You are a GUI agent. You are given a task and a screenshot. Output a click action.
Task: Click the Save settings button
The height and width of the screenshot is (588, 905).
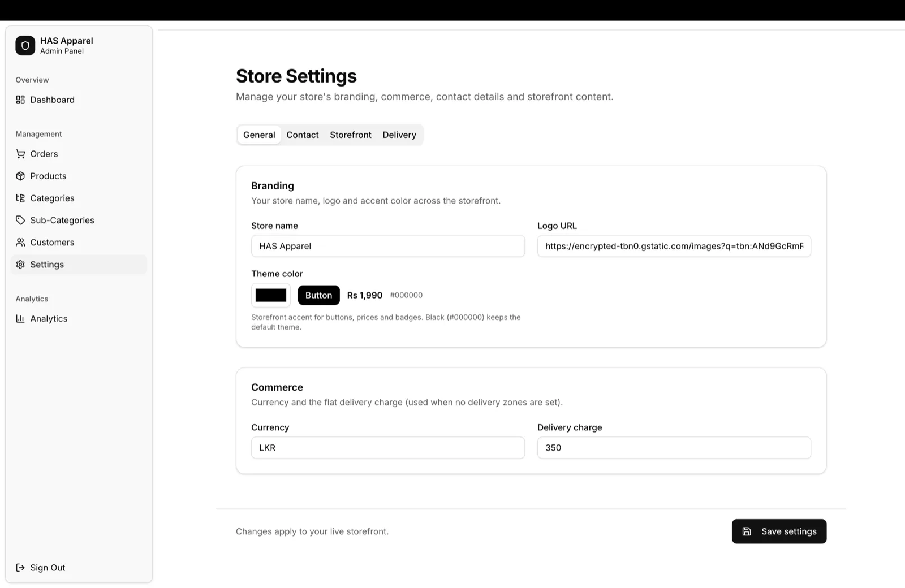[x=779, y=531]
